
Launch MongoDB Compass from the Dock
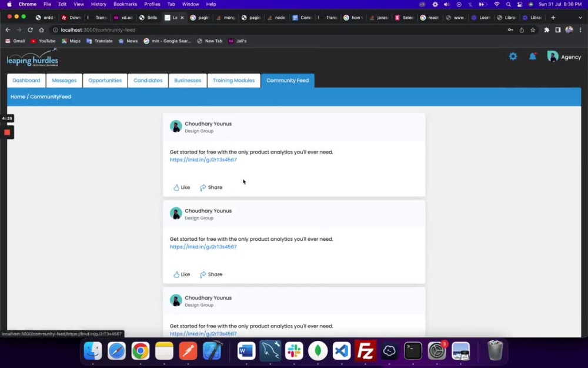tap(318, 351)
